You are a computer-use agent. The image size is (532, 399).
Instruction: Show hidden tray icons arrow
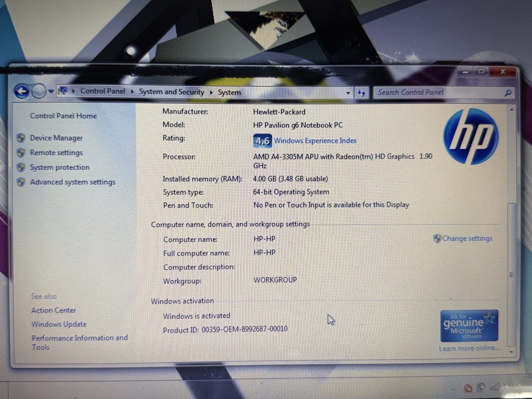[x=453, y=388]
